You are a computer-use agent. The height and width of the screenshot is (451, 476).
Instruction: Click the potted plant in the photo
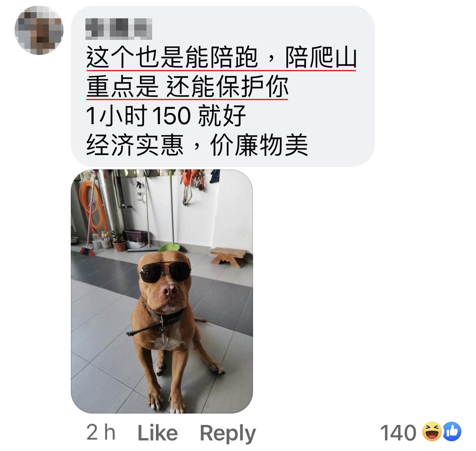tap(118, 241)
